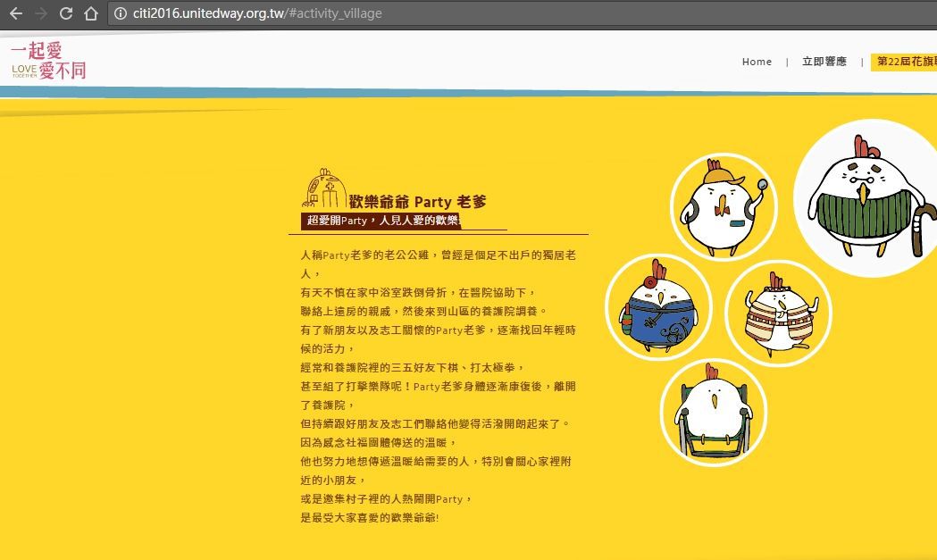Click the chicken in a wheelchair avatar

714,413
